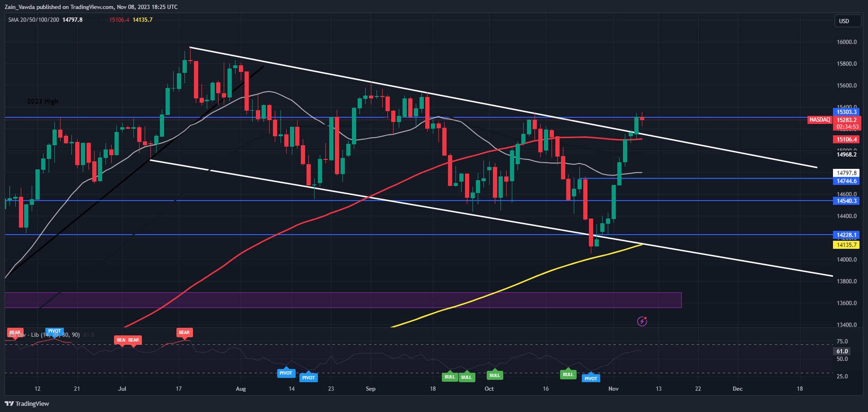
Task: Click the 14968.2 axis price label
Action: click(x=846, y=155)
